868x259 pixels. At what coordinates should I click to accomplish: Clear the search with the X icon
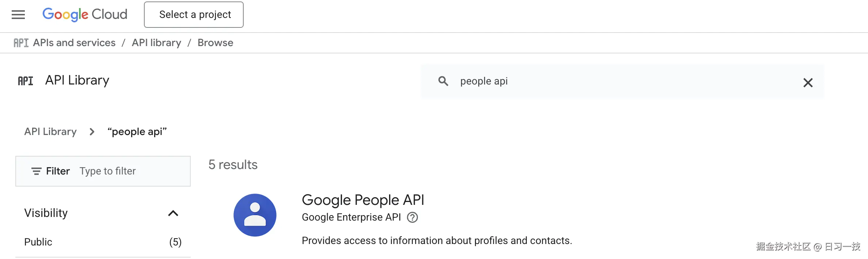pyautogui.click(x=808, y=83)
